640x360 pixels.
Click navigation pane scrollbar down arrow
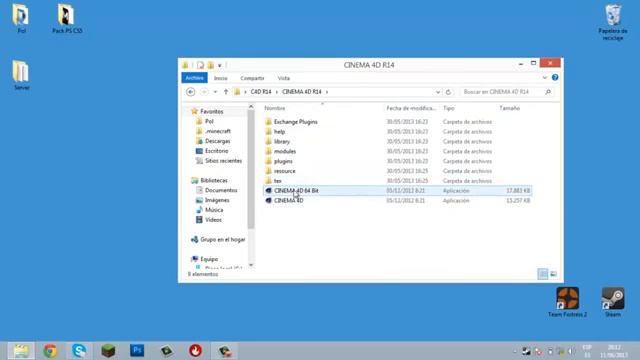click(251, 265)
